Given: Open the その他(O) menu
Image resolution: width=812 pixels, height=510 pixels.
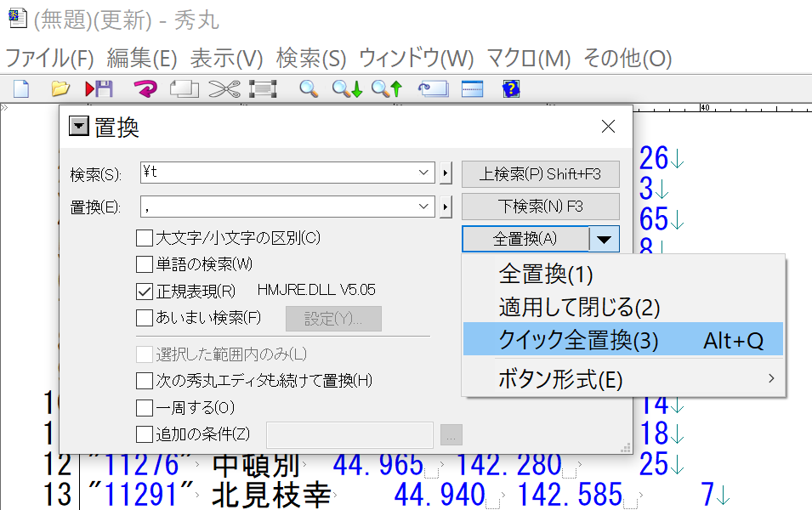Looking at the screenshot, I should click(x=627, y=58).
